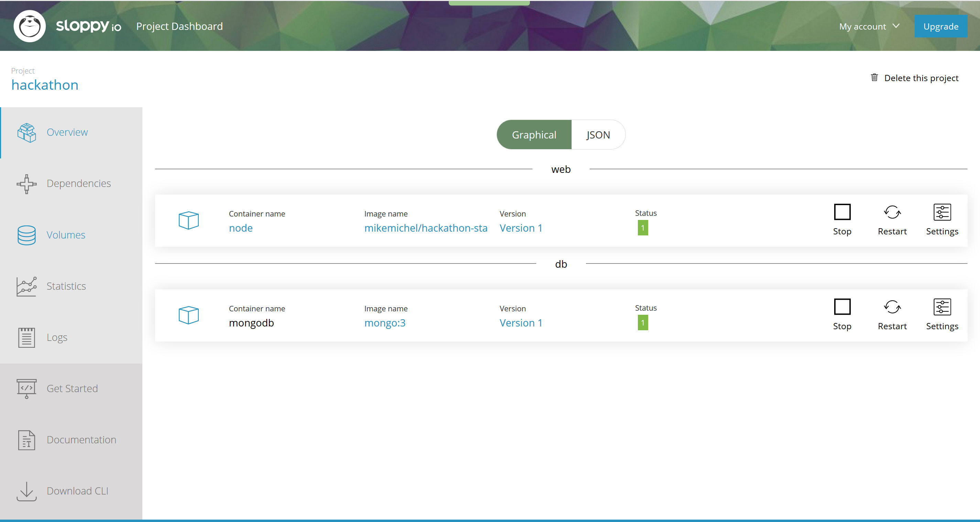Switch to Graphical view
Image resolution: width=980 pixels, height=522 pixels.
click(x=534, y=135)
